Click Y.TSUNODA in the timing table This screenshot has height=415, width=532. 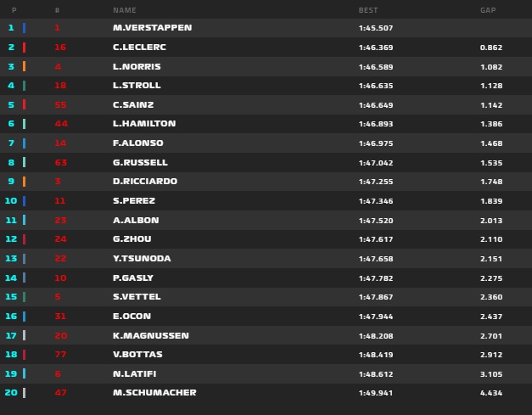pyautogui.click(x=142, y=259)
